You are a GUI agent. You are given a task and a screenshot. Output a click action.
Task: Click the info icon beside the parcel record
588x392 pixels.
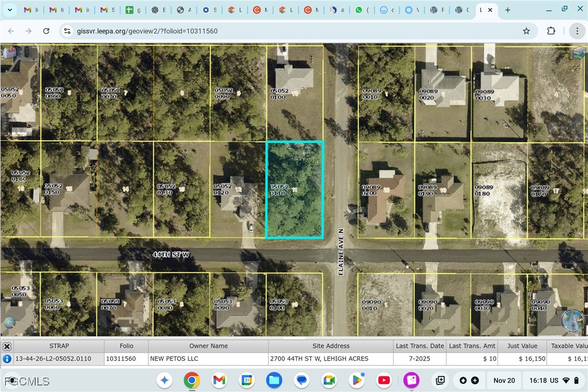[x=7, y=358]
